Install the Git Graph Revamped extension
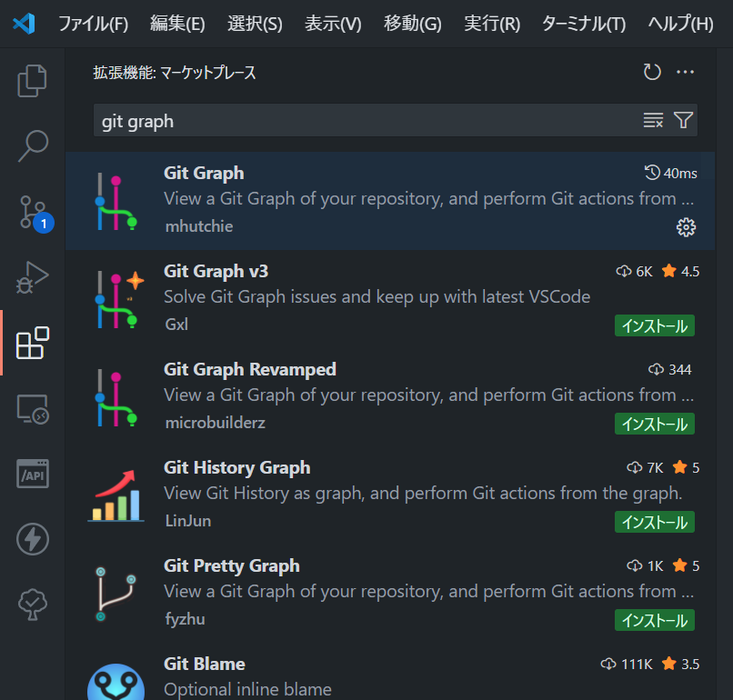733x700 pixels. pos(655,424)
